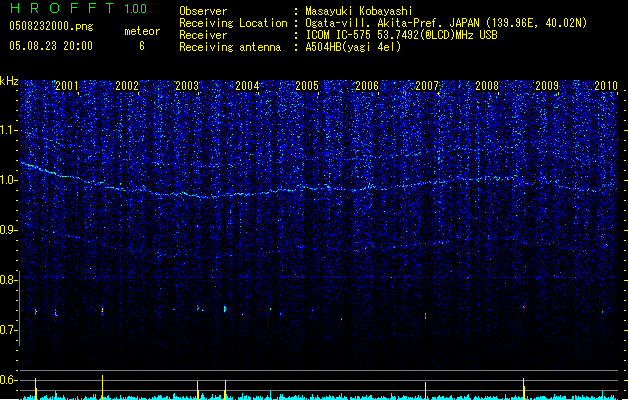Click the 1.0 frequency axis label
The height and width of the screenshot is (400, 629).
[x=9, y=180]
